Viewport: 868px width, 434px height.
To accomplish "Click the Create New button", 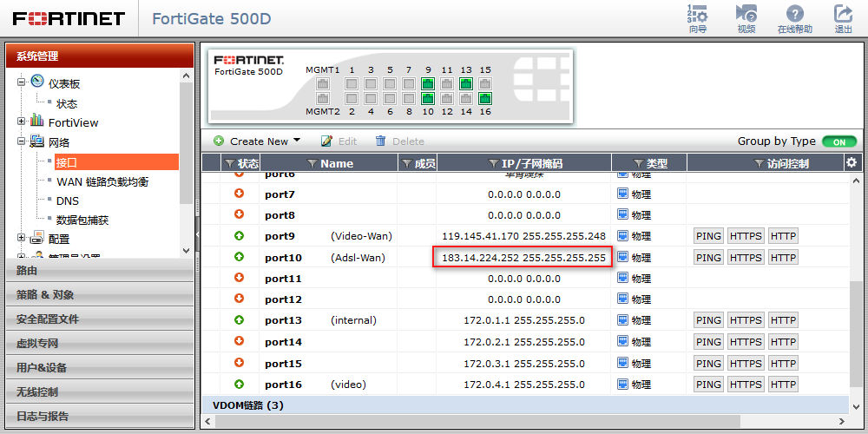I will (258, 141).
